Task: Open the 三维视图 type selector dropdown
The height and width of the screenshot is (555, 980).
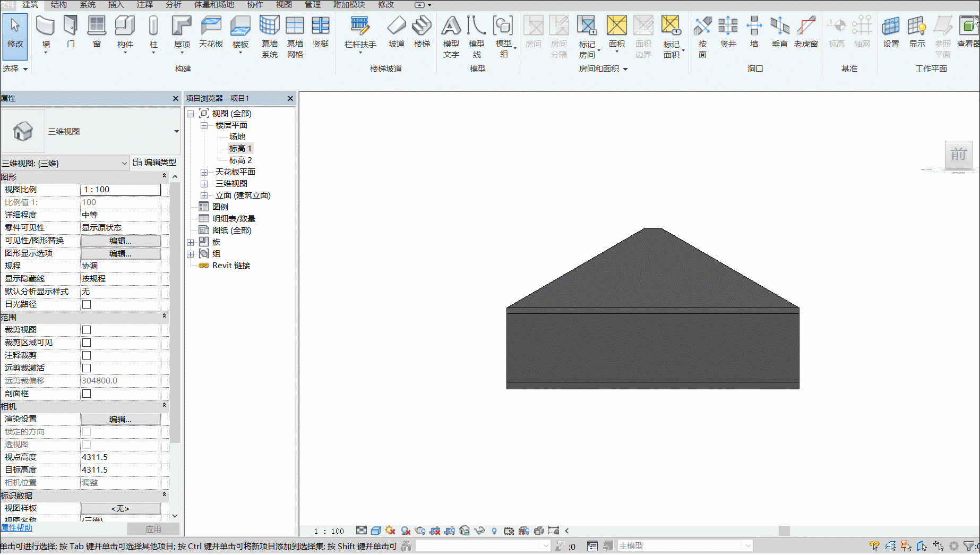Action: point(176,131)
